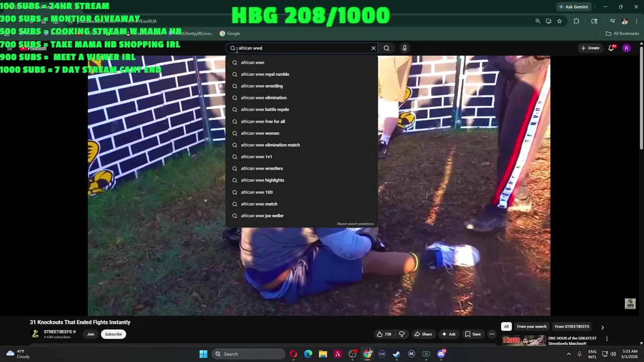The height and width of the screenshot is (362, 644).
Task: Click the YouTube search magnifier button
Action: (x=386, y=48)
